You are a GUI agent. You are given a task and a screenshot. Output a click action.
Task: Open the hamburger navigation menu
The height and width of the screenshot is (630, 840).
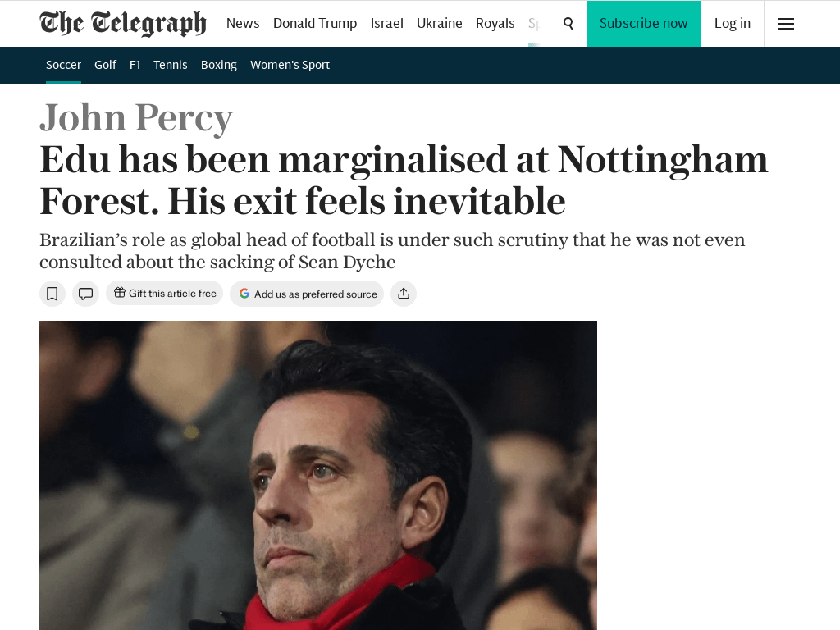785,24
